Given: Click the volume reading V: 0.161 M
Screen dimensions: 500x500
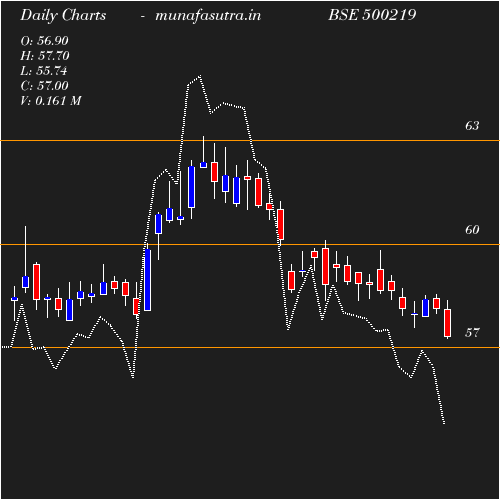Looking at the screenshot, I should pyautogui.click(x=51, y=101).
